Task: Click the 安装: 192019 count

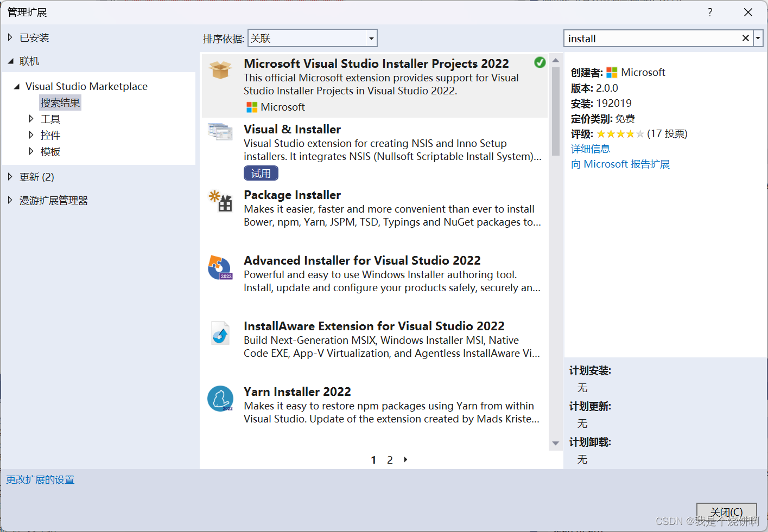Action: coord(601,103)
